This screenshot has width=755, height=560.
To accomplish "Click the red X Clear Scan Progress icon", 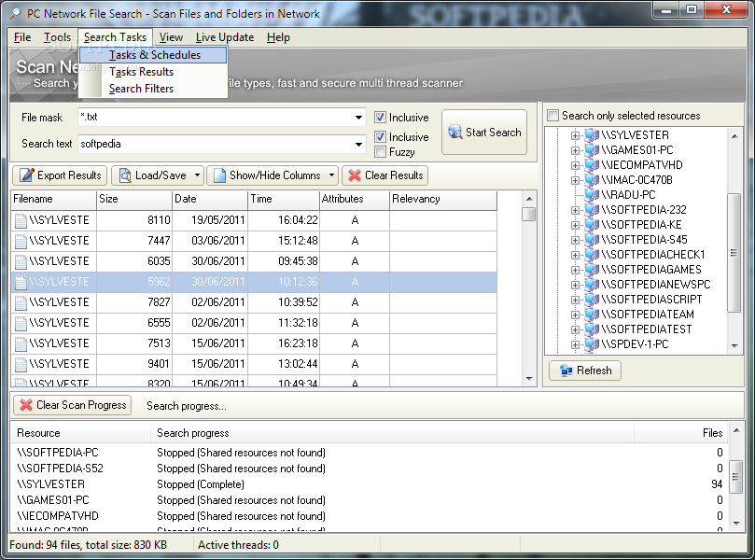I will pyautogui.click(x=26, y=405).
